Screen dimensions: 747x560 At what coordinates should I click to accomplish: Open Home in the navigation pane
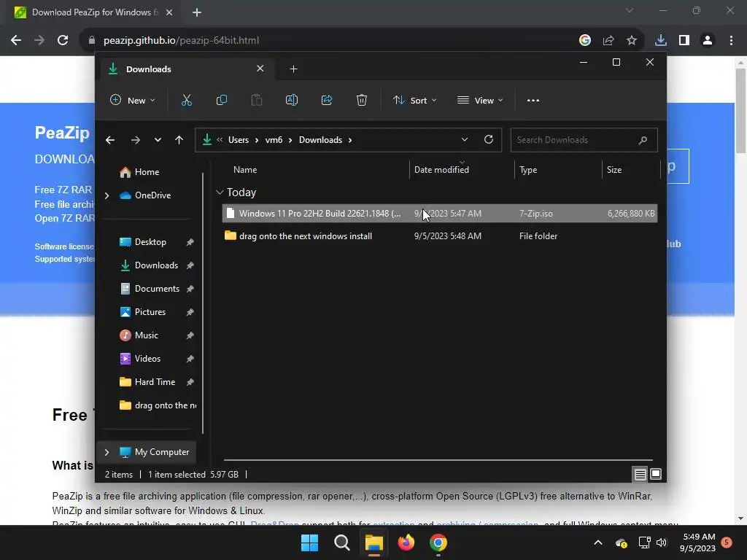(147, 172)
